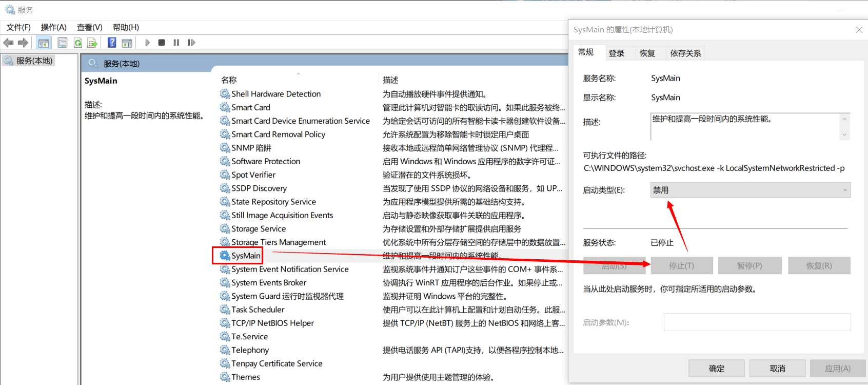868x385 pixels.
Task: Click the 停止(T) button
Action: (682, 266)
